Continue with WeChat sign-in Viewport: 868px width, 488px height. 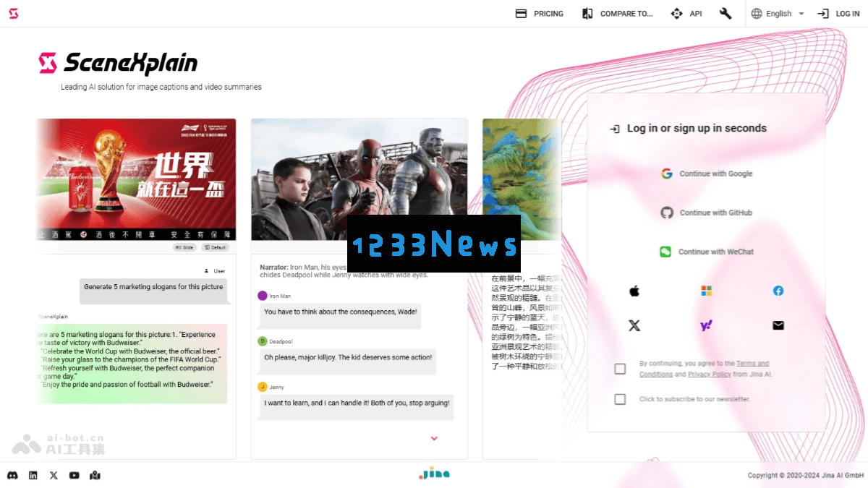click(x=707, y=252)
